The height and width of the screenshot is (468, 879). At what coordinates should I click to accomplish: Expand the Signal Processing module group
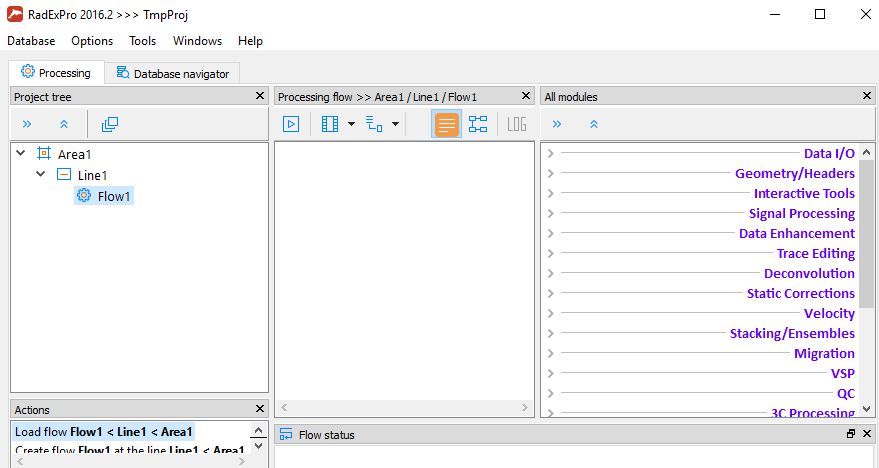[550, 214]
